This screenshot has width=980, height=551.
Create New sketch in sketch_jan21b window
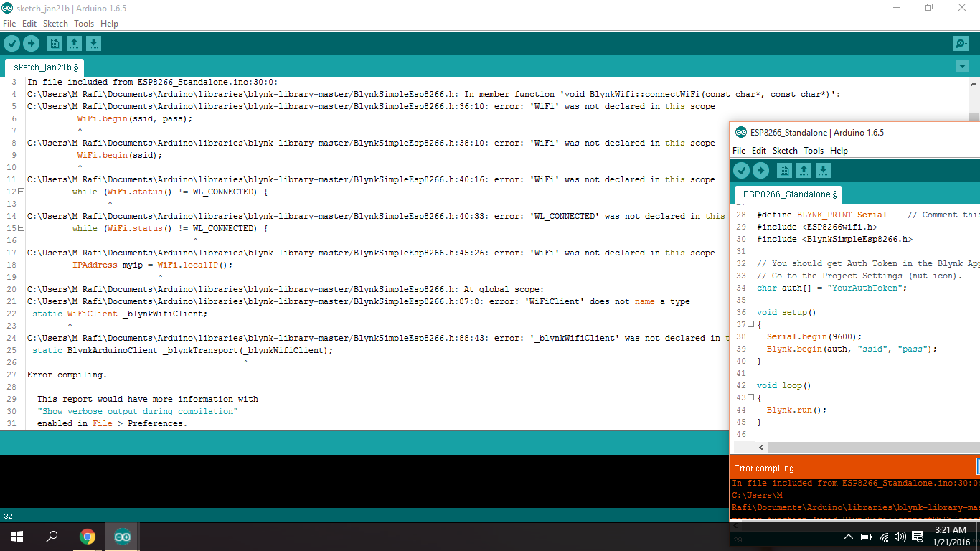coord(55,44)
